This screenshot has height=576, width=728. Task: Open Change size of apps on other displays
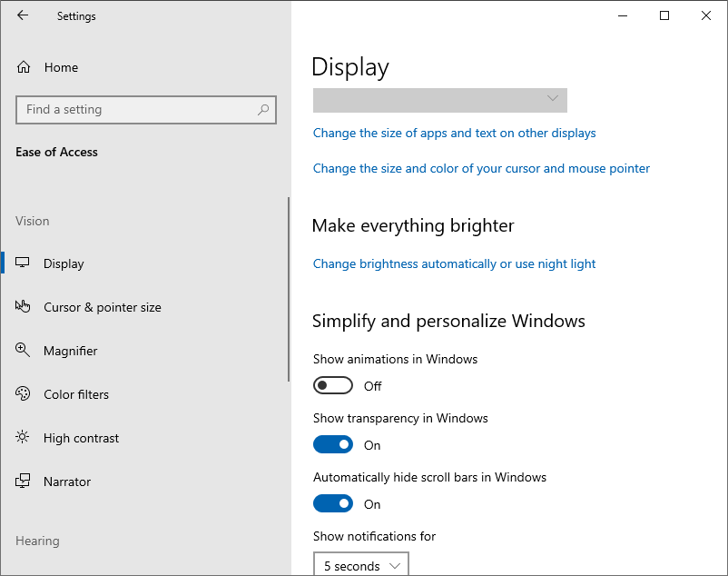click(x=454, y=134)
